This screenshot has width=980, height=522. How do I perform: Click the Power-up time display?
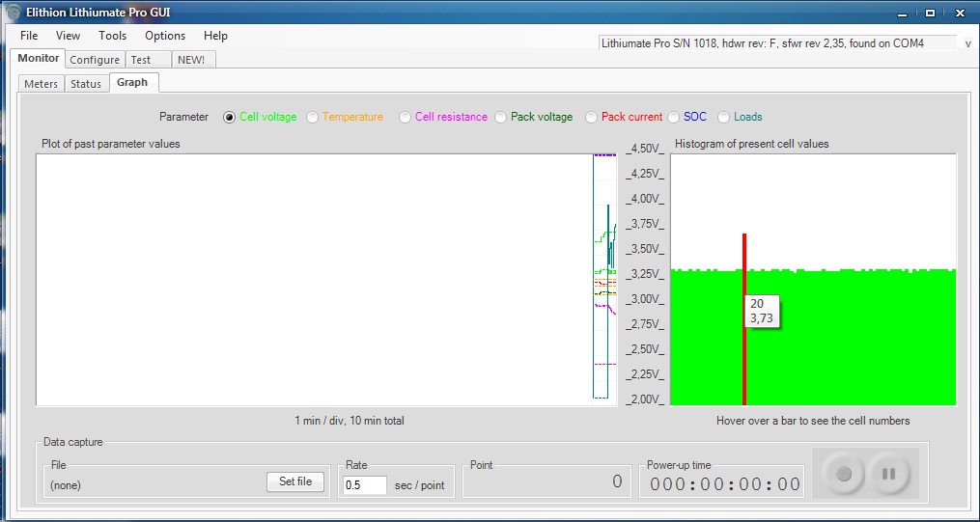(x=725, y=484)
